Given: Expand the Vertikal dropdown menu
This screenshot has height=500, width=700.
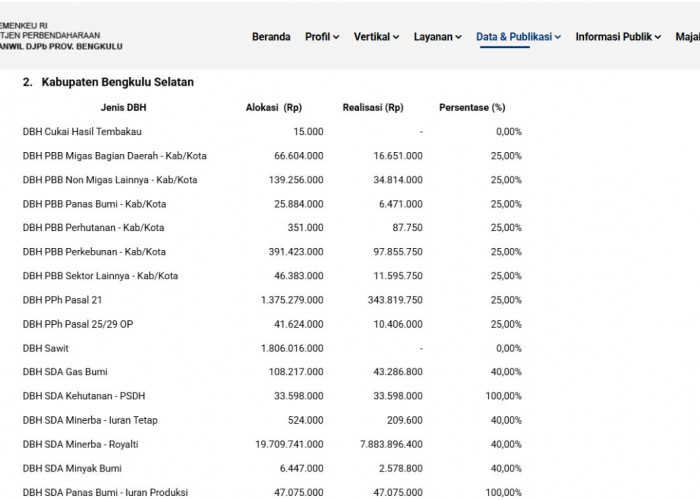Looking at the screenshot, I should [x=376, y=37].
